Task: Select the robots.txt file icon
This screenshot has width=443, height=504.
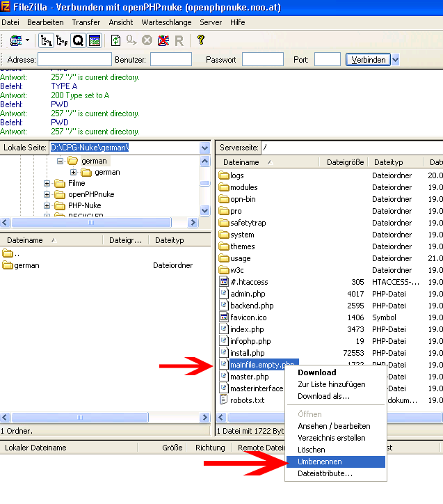Action: [x=224, y=400]
